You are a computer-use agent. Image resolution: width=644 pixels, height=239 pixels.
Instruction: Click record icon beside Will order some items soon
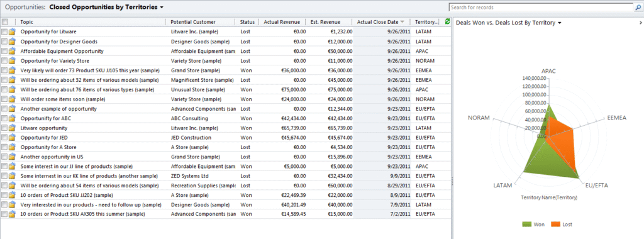(12, 99)
